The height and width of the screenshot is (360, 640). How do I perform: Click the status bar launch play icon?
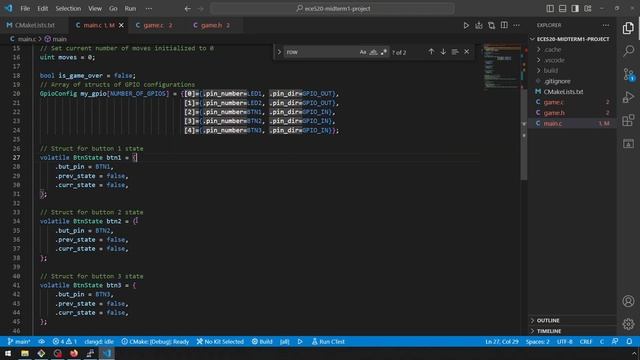(300, 342)
